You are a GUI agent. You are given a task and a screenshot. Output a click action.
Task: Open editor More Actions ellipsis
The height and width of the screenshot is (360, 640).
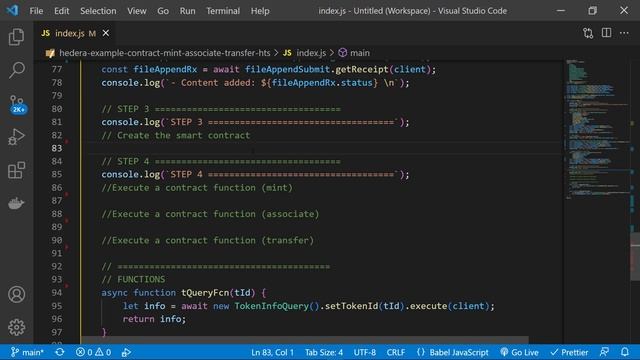click(624, 33)
